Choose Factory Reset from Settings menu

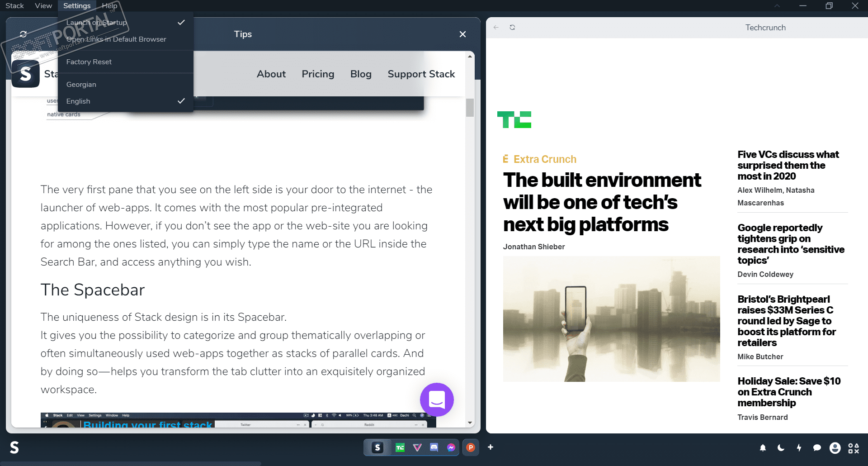click(x=126, y=62)
